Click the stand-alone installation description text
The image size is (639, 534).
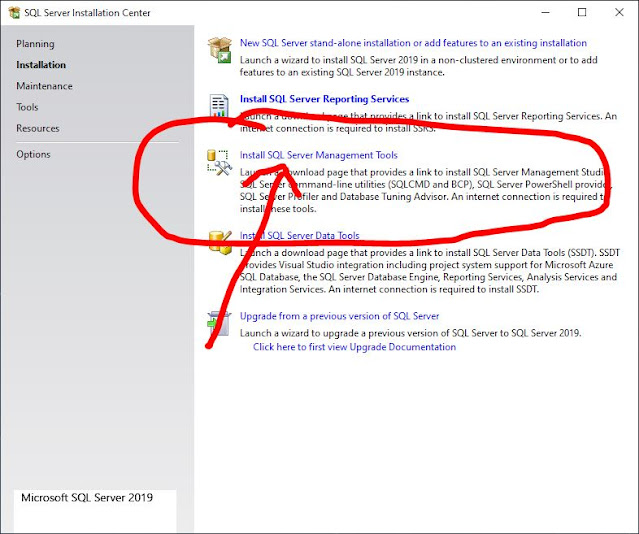[x=419, y=66]
